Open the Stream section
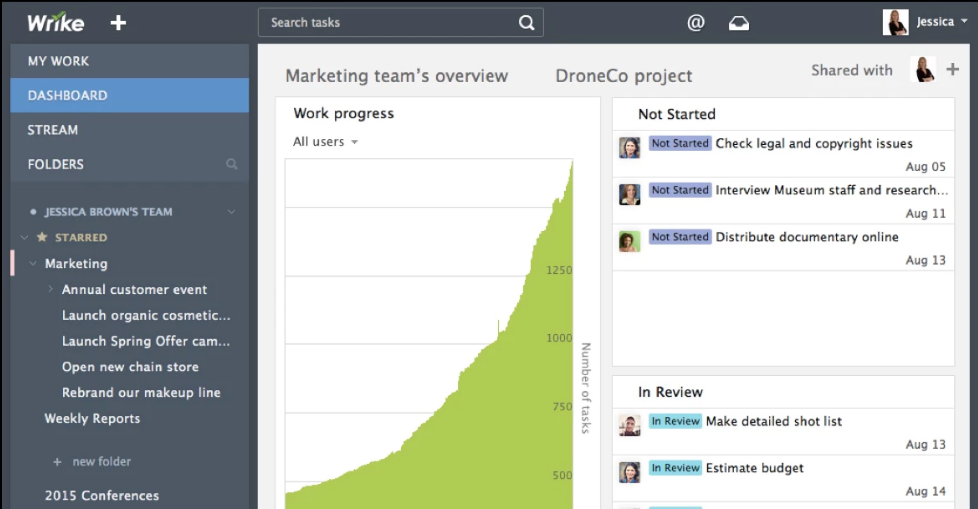This screenshot has width=978, height=509. coord(130,130)
